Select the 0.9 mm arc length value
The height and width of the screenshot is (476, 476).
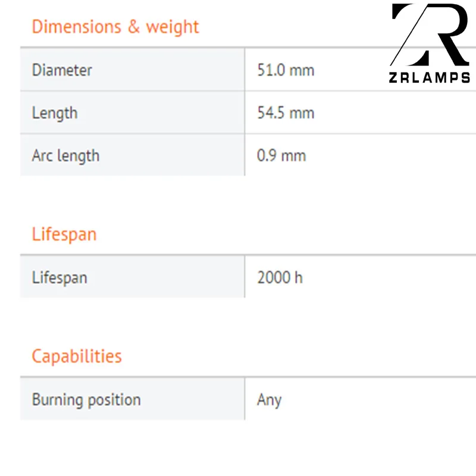pyautogui.click(x=281, y=156)
